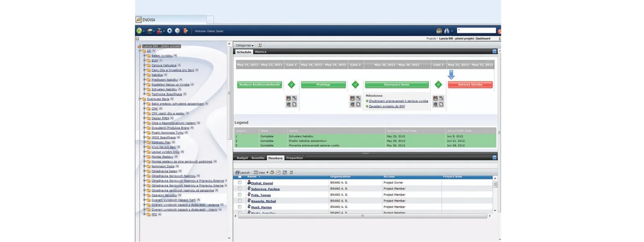Open the document icon under Gate 2
Screen dimensions: 644x242
click(x=358, y=104)
